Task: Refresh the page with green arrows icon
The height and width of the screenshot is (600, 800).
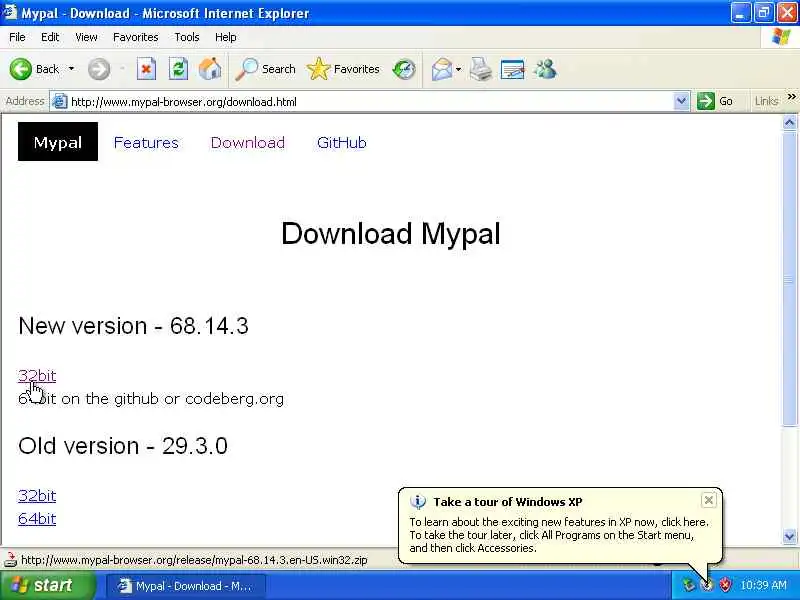Action: point(179,69)
